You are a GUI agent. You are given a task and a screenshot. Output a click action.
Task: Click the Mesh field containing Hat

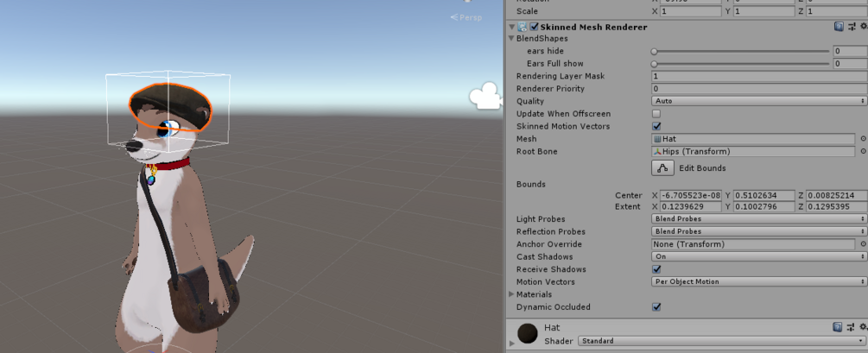click(x=753, y=139)
